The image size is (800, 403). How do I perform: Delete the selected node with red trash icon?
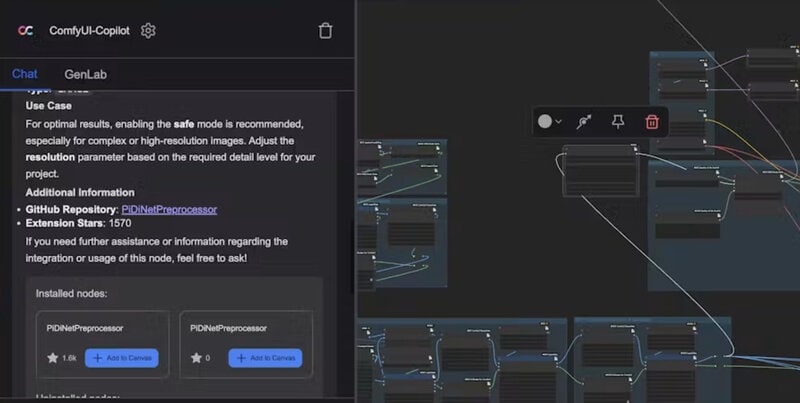coord(652,121)
